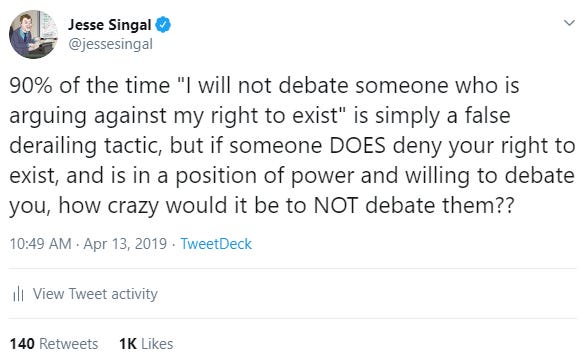This screenshot has height=360, width=585.
Task: Show the list of 140 Retweets
Action: point(54,344)
